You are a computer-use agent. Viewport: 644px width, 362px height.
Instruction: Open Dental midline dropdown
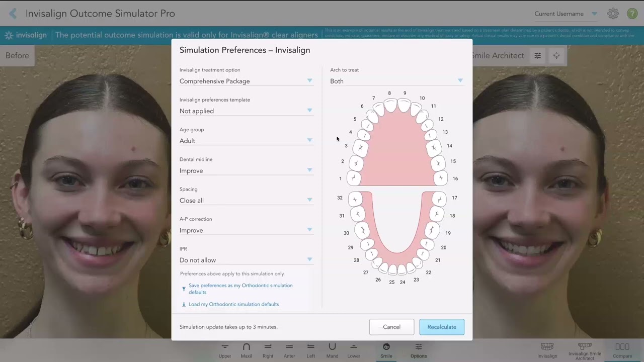pos(246,170)
